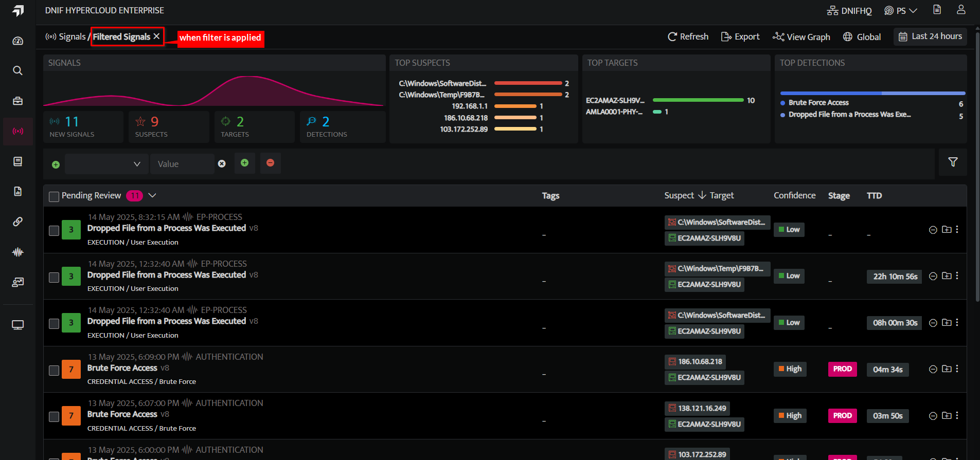Viewport: 980px width, 460px height.
Task: Open the DNIFHQ tenant link
Action: [849, 11]
